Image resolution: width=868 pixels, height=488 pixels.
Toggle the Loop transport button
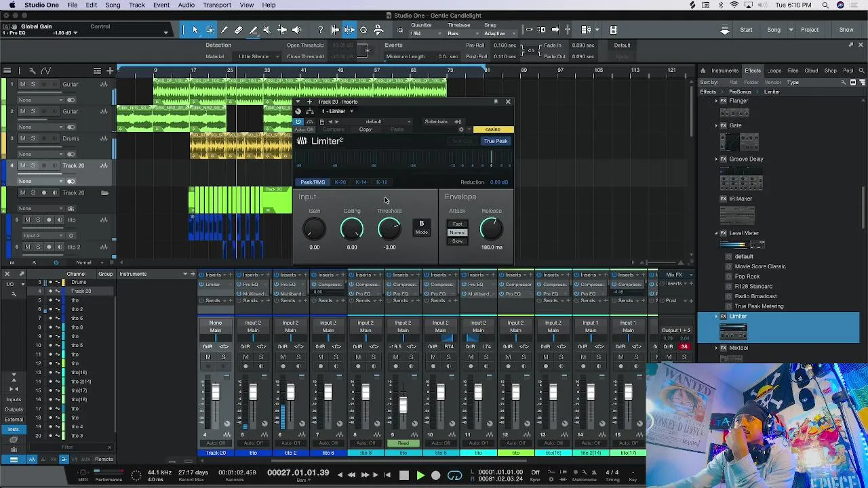point(455,475)
